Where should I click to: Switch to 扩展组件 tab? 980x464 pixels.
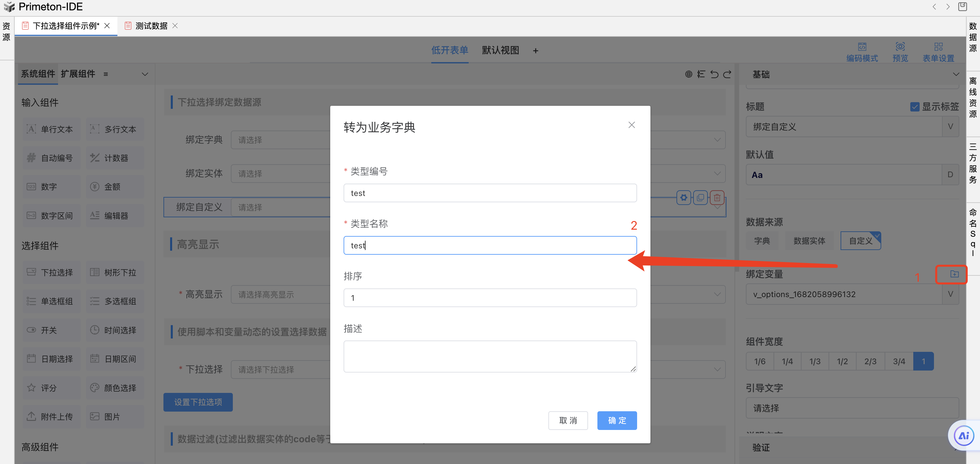pos(78,74)
